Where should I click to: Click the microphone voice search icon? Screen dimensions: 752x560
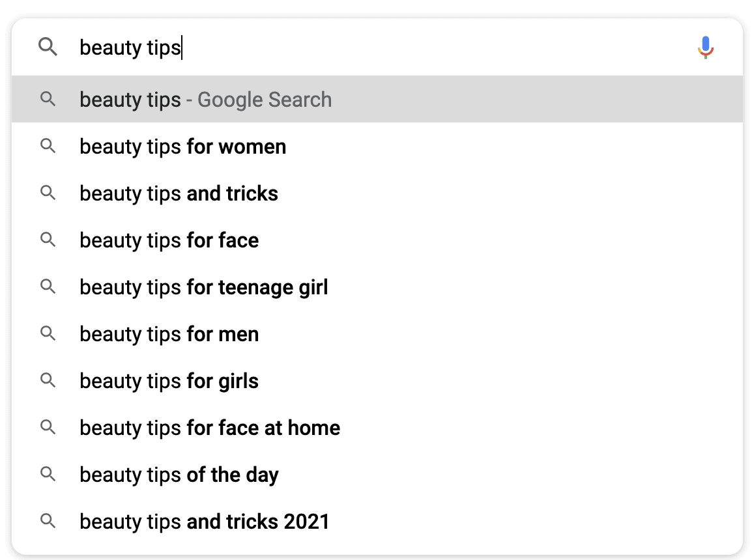pos(705,48)
